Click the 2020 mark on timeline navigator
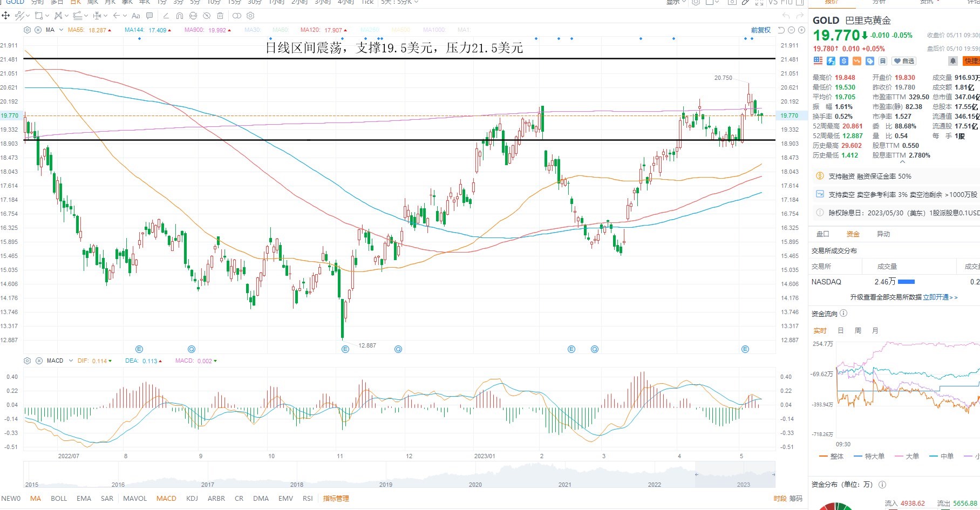This screenshot has width=980, height=510. pos(475,484)
